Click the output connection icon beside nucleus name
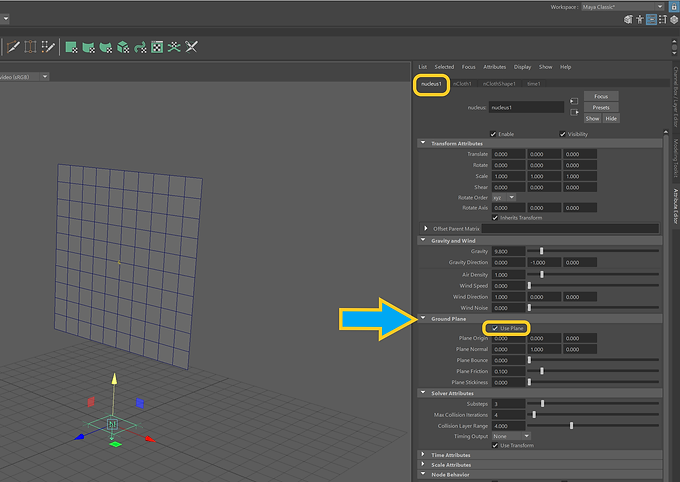 coord(574,112)
